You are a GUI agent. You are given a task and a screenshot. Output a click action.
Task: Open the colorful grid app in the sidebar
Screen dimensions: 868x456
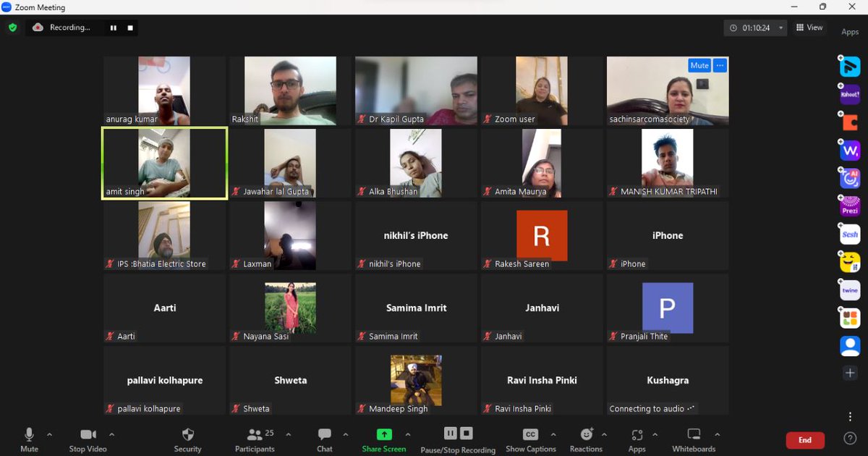tap(850, 318)
